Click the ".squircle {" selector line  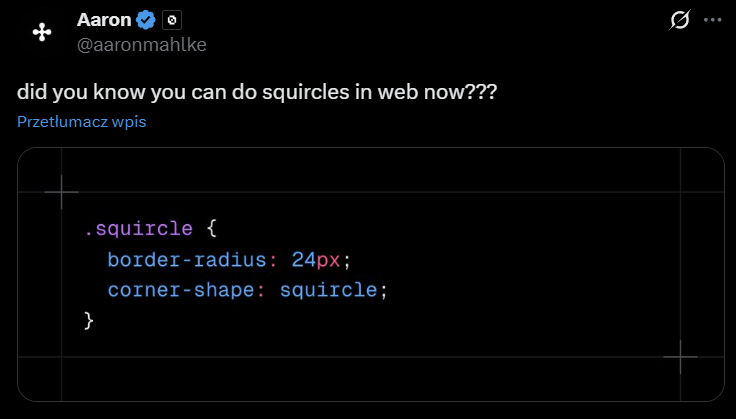click(x=149, y=229)
